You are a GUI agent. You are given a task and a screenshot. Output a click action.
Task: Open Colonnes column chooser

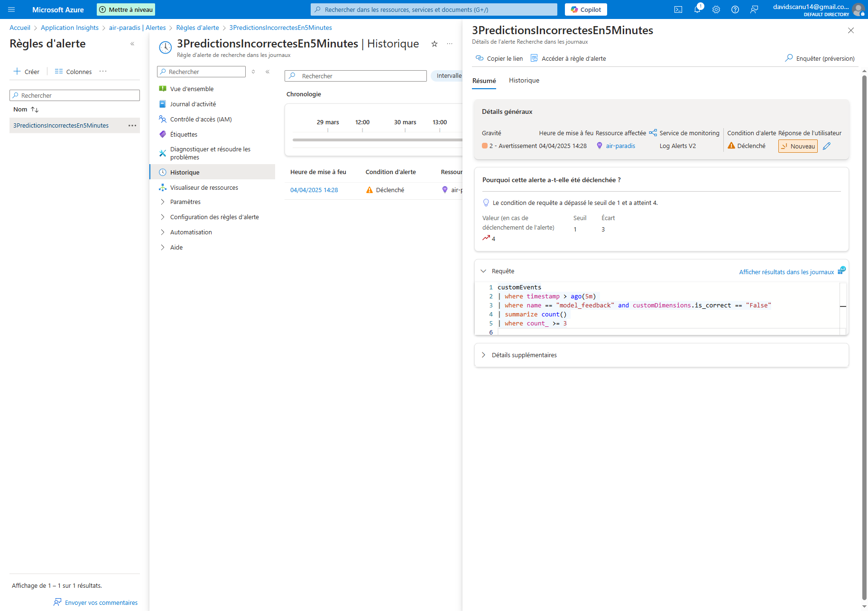73,72
